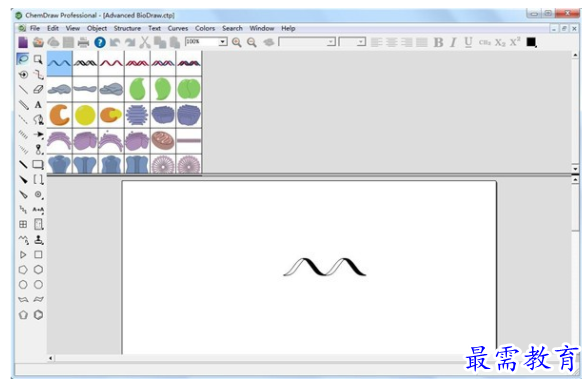Toggle Bold formatting
The height and width of the screenshot is (390, 587).
pos(438,42)
